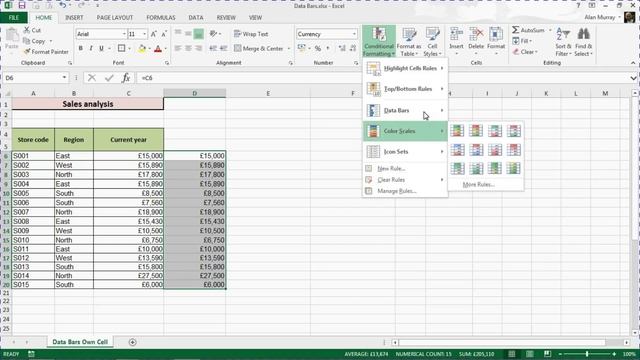The width and height of the screenshot is (640, 360).
Task: Pick the last color scale in bottom row
Action: coord(513,168)
